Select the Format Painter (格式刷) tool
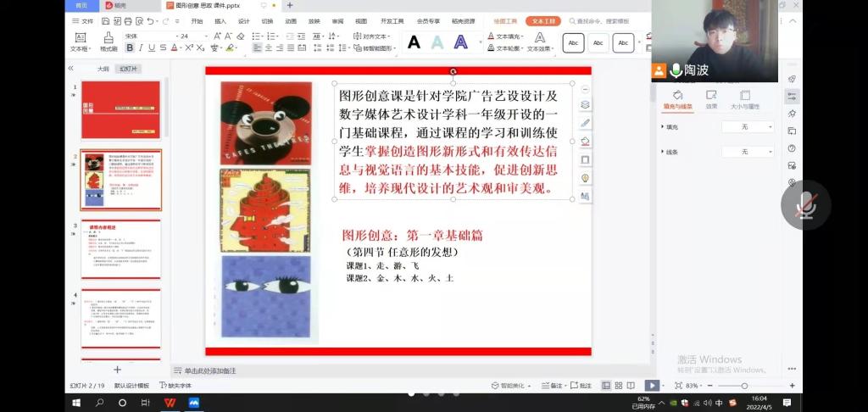868x412 pixels. [x=108, y=42]
